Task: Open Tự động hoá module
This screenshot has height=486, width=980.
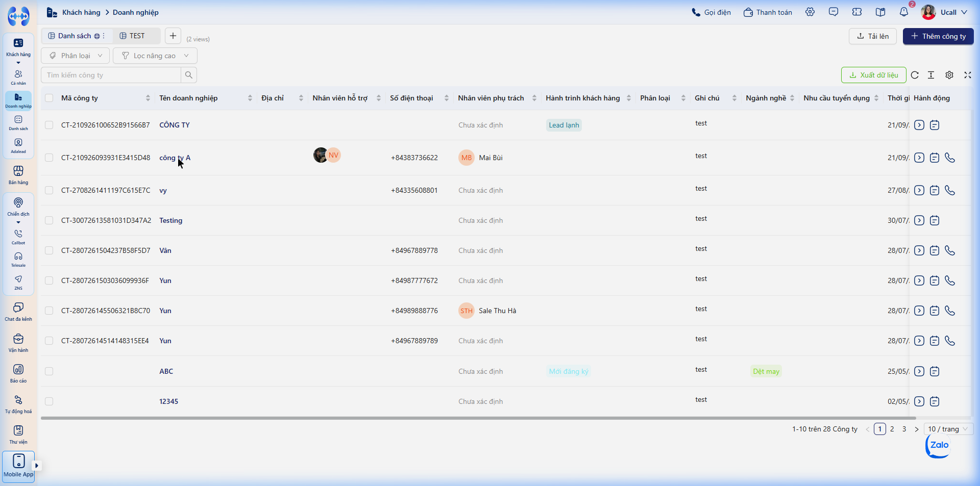Action: (x=18, y=404)
